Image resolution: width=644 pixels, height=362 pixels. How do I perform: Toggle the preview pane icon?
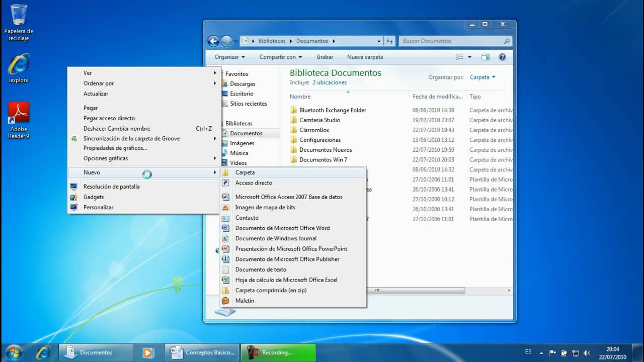[x=486, y=57]
